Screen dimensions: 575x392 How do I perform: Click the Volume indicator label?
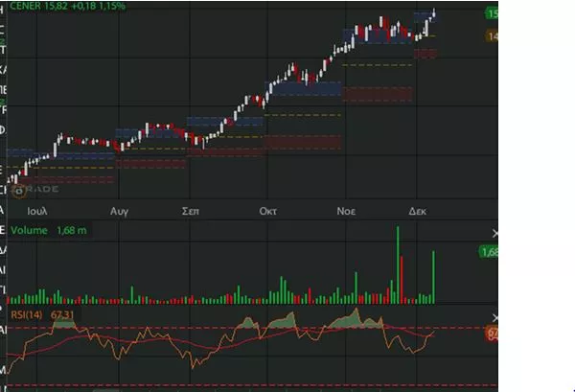[28, 230]
